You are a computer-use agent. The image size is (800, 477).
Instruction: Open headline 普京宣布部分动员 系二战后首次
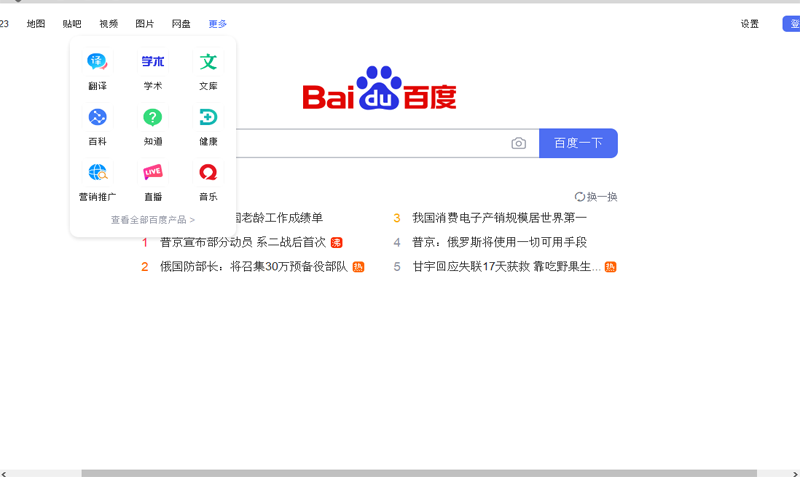tap(243, 242)
